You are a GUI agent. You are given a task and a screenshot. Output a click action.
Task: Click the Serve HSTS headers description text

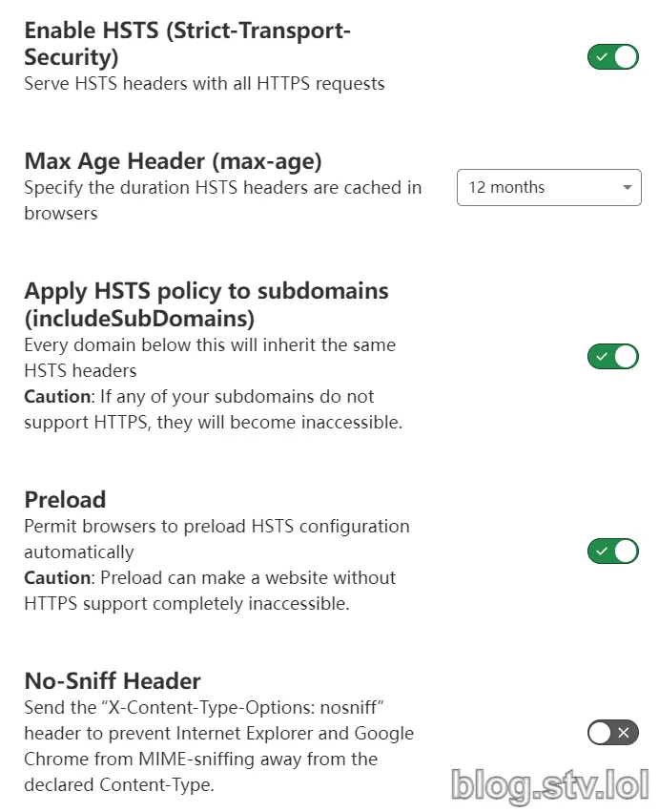[x=204, y=84]
